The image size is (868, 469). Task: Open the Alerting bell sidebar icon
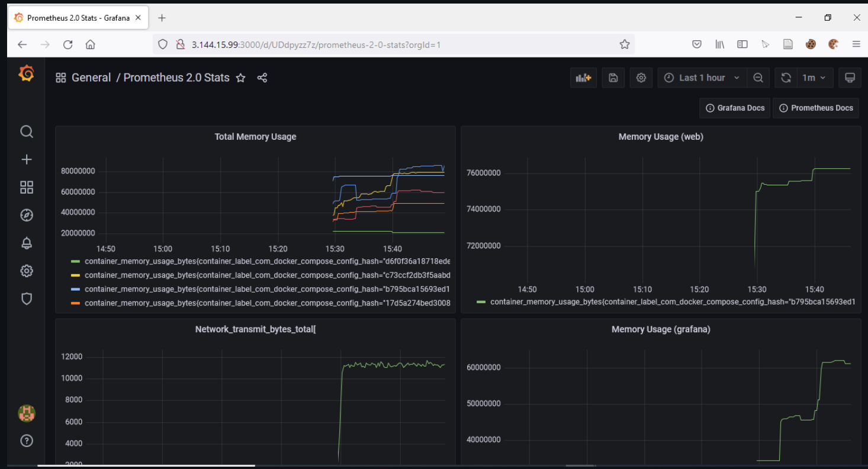(27, 243)
